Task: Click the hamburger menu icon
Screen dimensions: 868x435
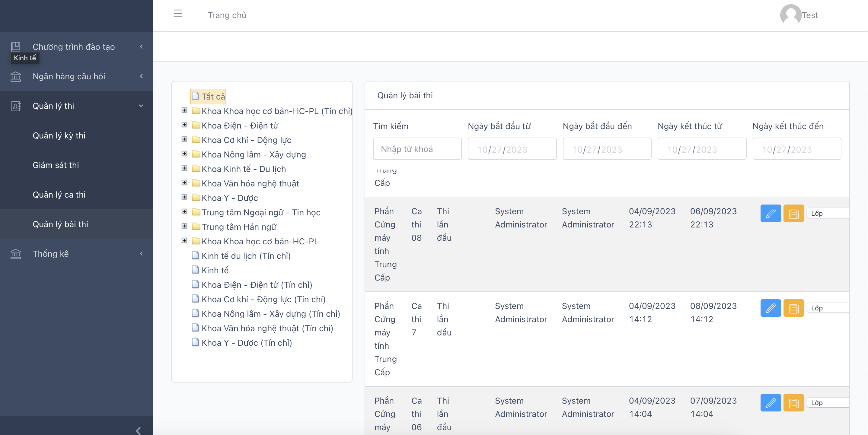Action: (178, 14)
